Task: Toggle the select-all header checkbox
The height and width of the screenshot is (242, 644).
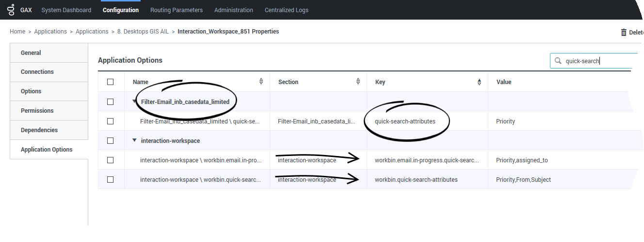Action: coord(111,82)
